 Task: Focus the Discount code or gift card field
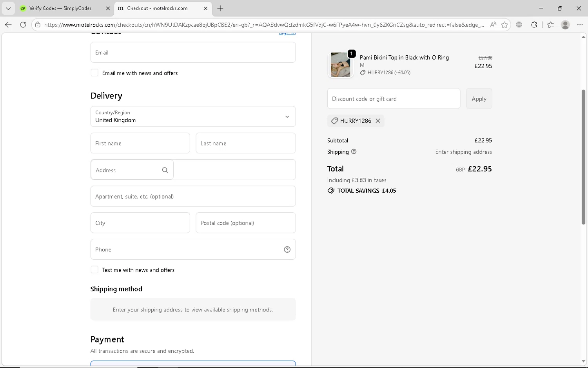(394, 99)
